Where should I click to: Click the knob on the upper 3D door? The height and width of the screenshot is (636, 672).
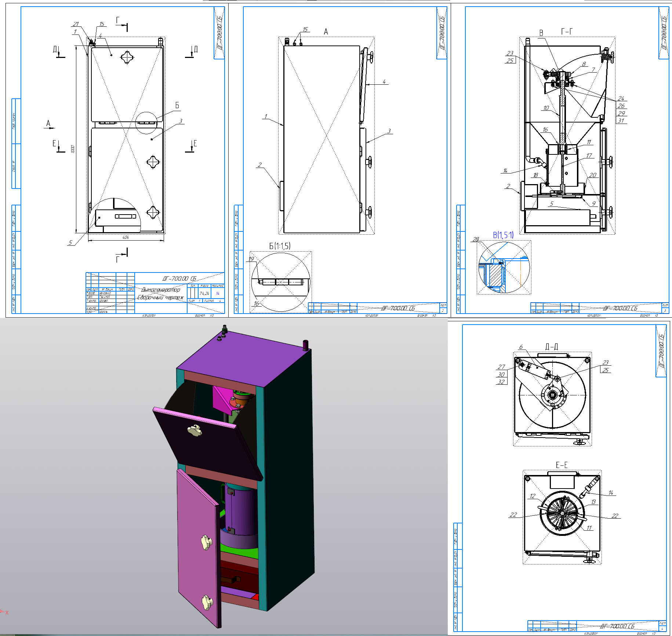[195, 430]
